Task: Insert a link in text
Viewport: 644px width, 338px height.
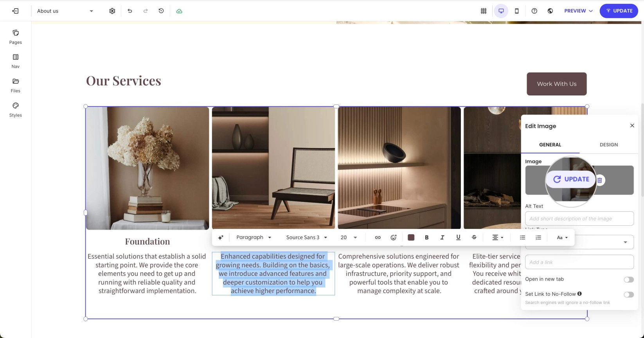Action: coord(378,237)
